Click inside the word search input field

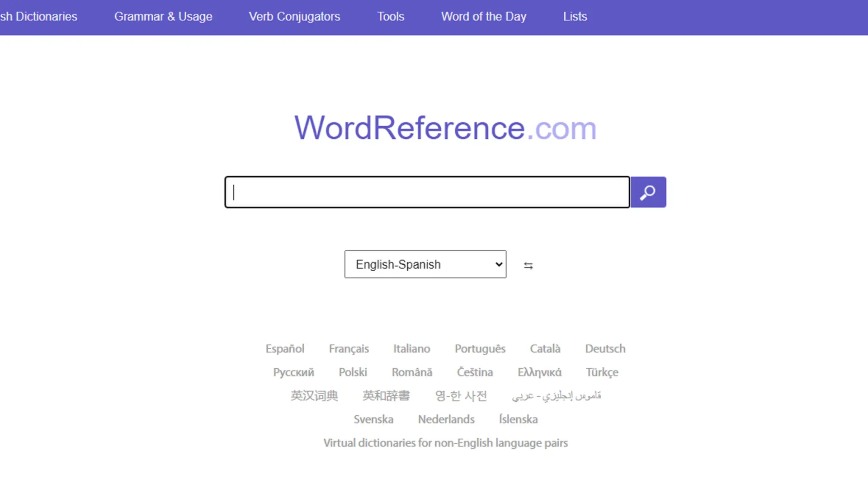(x=426, y=192)
